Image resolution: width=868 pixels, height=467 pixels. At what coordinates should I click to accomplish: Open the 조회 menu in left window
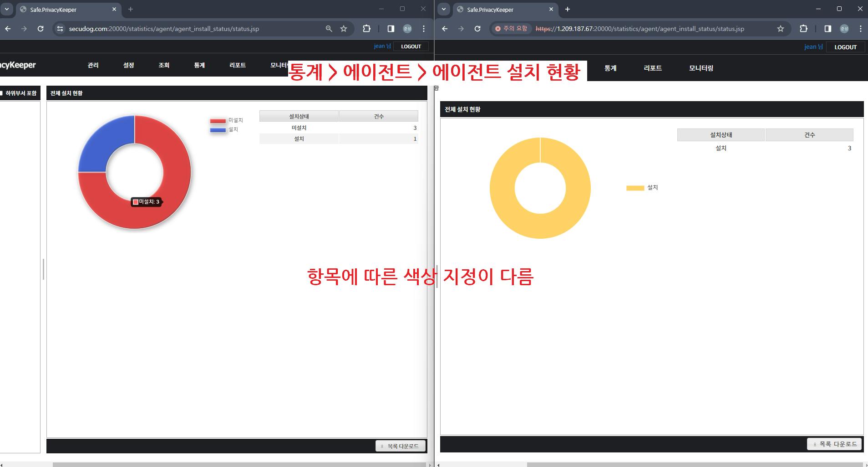(164, 65)
